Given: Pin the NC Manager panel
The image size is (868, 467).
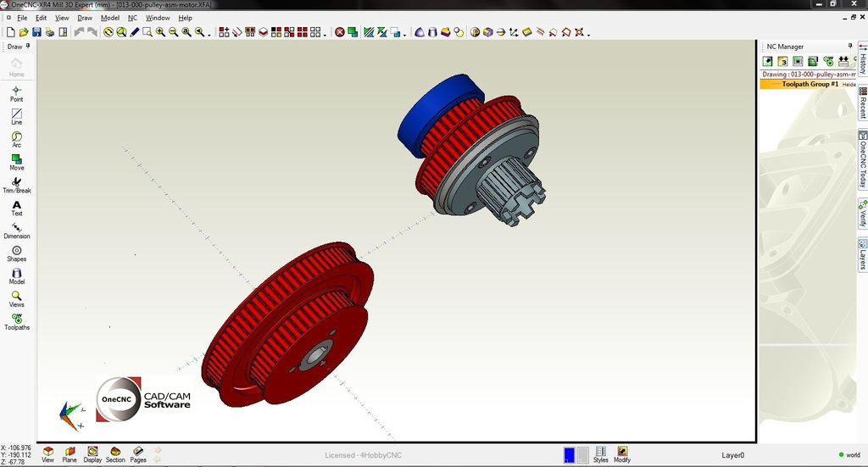Looking at the screenshot, I should point(850,47).
